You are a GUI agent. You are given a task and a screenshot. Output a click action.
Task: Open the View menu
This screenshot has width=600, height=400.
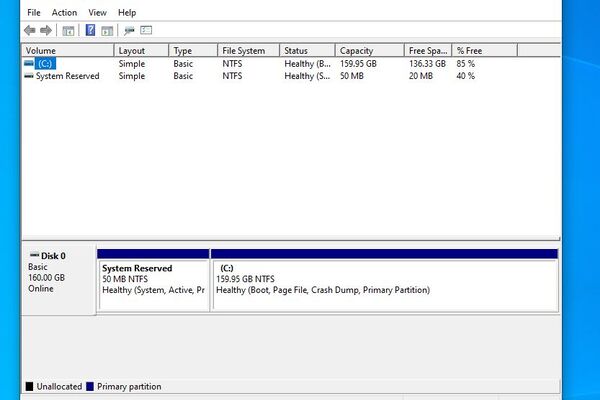click(x=97, y=12)
